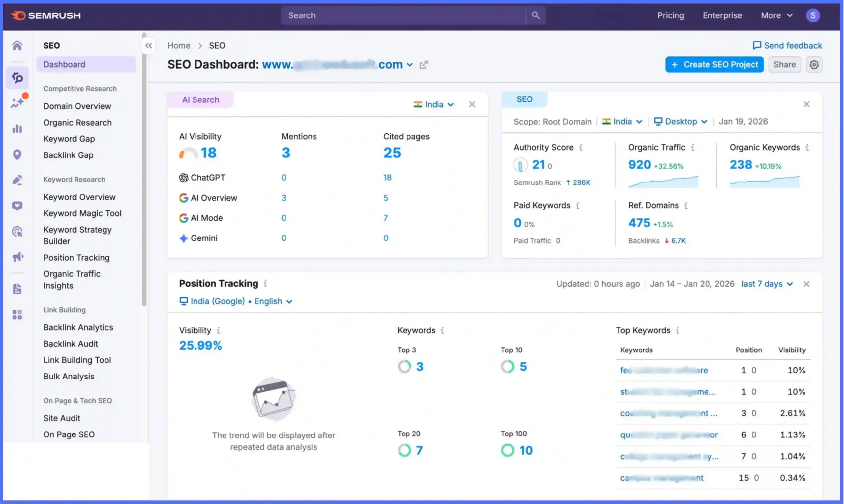This screenshot has height=504, width=844.
Task: Expand the Desktop device dropdown
Action: pyautogui.click(x=681, y=122)
